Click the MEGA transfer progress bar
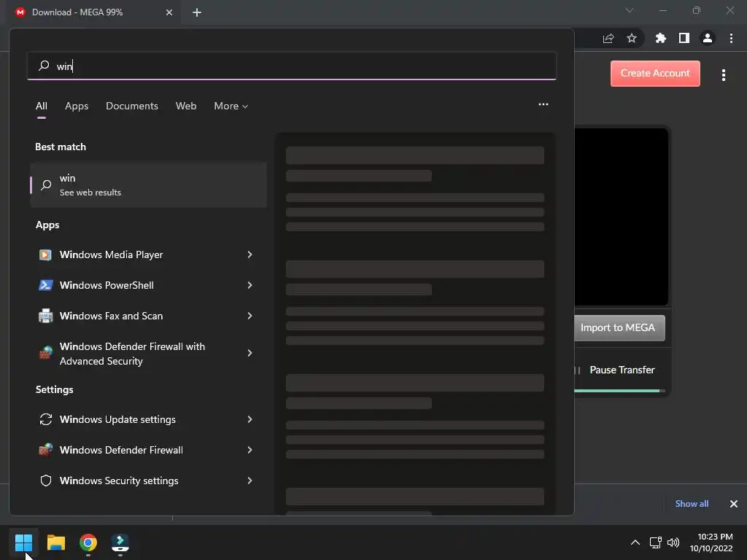The image size is (747, 560). coord(619,391)
